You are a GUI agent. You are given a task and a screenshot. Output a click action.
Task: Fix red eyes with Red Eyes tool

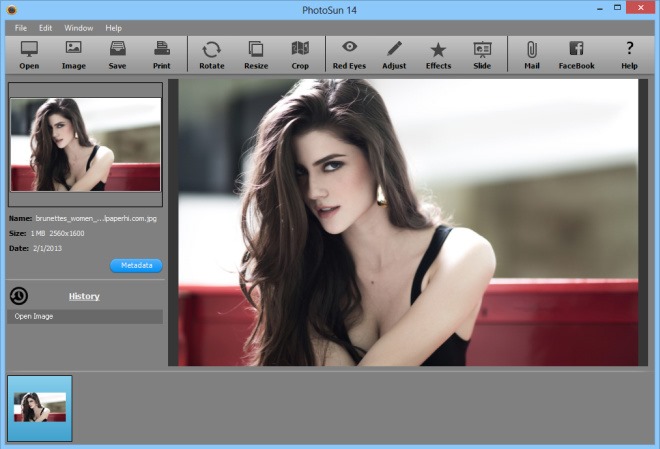[350, 54]
